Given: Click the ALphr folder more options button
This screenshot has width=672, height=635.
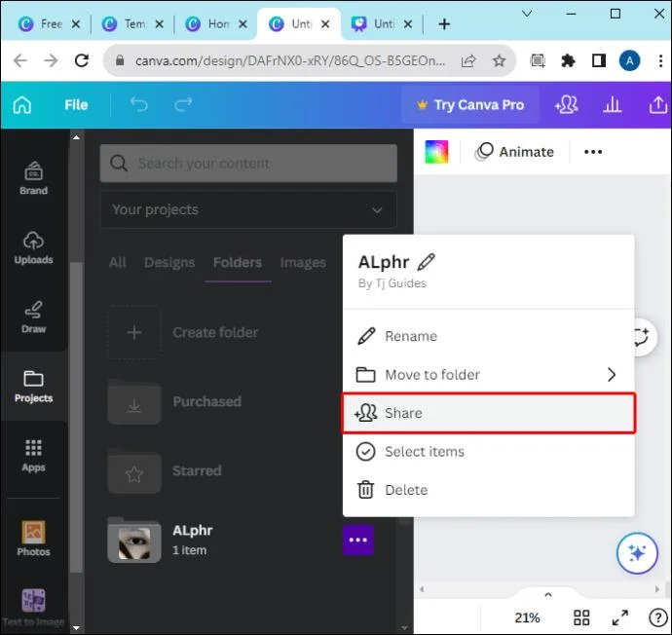Looking at the screenshot, I should [x=358, y=540].
